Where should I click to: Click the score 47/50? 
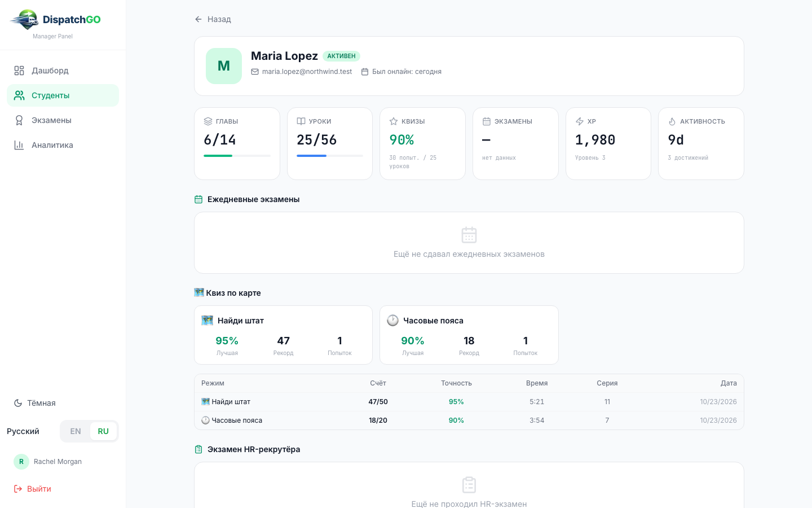tap(378, 402)
